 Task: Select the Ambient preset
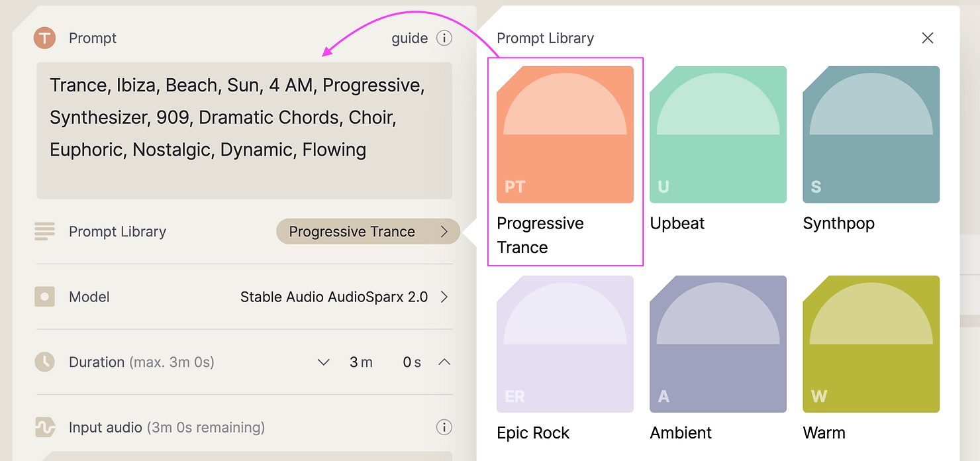tap(718, 344)
